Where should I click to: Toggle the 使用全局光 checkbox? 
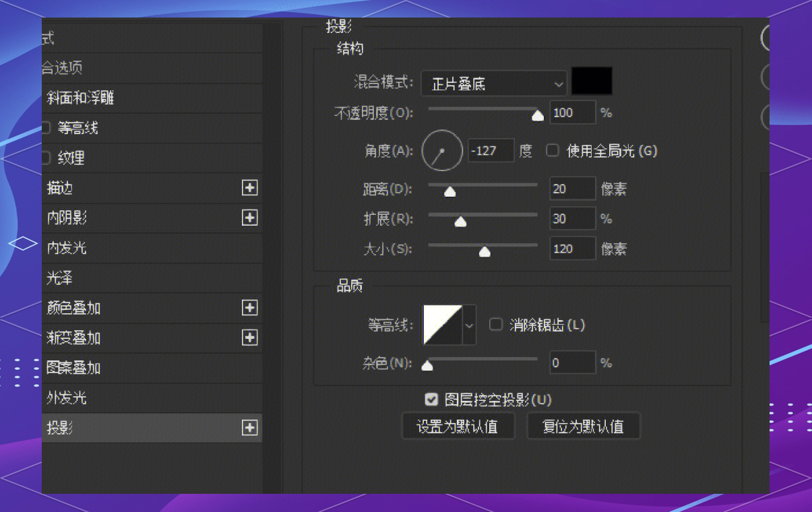(553, 151)
